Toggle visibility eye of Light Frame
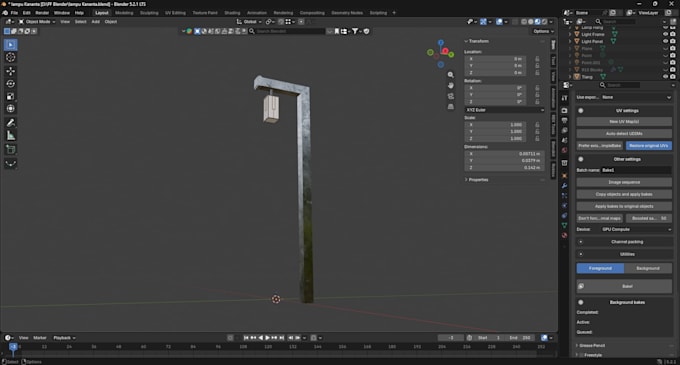This screenshot has width=680, height=365. 665,34
